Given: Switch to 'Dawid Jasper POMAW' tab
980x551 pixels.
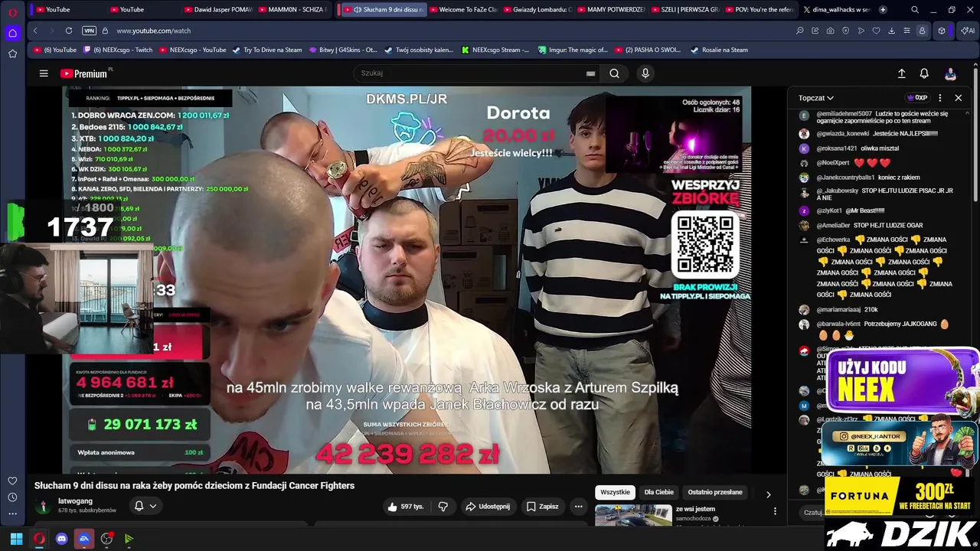Looking at the screenshot, I should pos(217,10).
